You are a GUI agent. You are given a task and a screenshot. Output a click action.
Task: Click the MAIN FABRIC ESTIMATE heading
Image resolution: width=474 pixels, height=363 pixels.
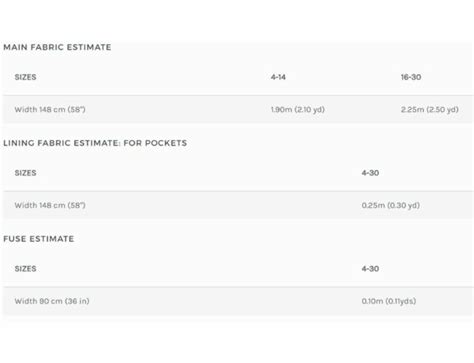pos(57,47)
